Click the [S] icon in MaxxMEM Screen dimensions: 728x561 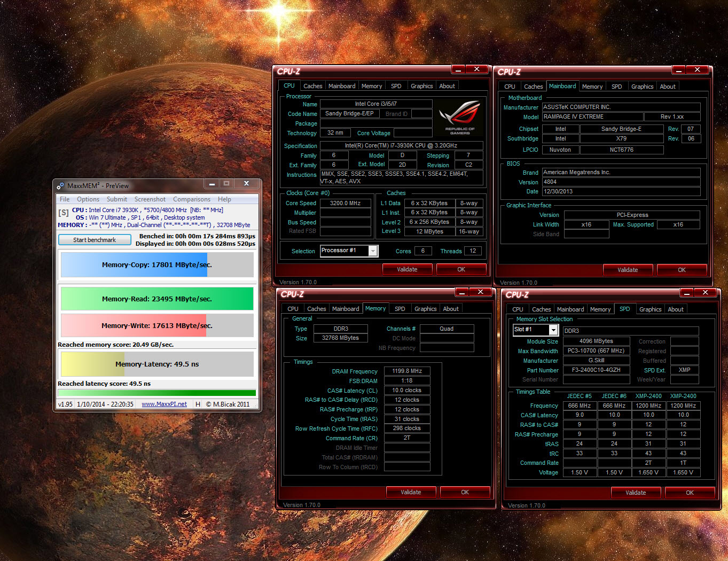pyautogui.click(x=64, y=213)
